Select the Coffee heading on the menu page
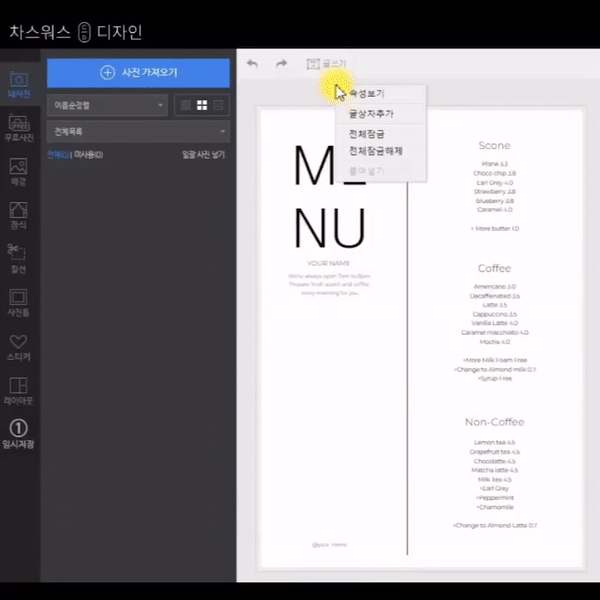 pos(494,268)
